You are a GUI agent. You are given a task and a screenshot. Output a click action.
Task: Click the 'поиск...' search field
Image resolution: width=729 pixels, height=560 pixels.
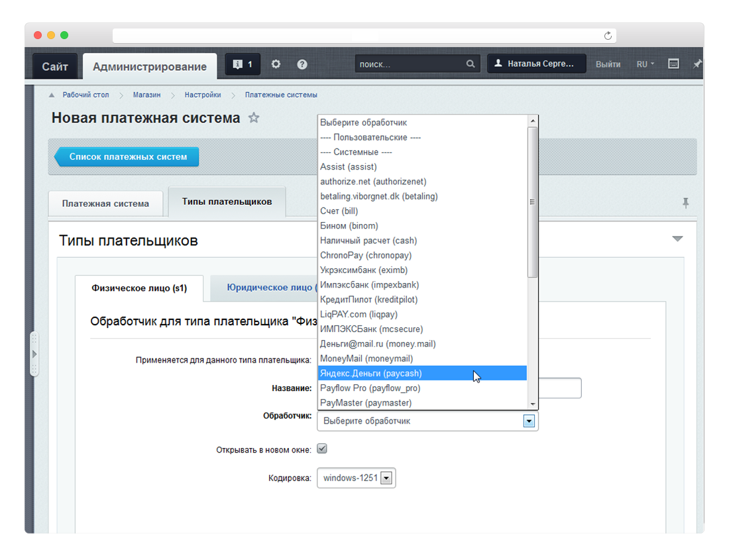point(408,64)
